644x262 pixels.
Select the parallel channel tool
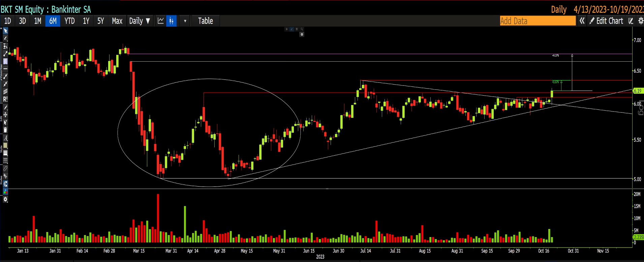5,92
